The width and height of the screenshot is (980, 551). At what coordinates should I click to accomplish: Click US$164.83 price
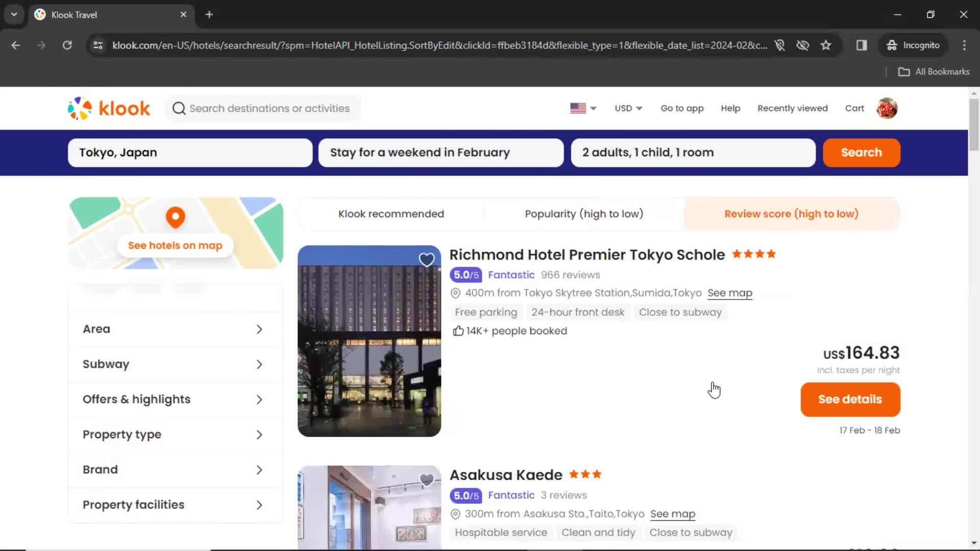click(x=861, y=353)
